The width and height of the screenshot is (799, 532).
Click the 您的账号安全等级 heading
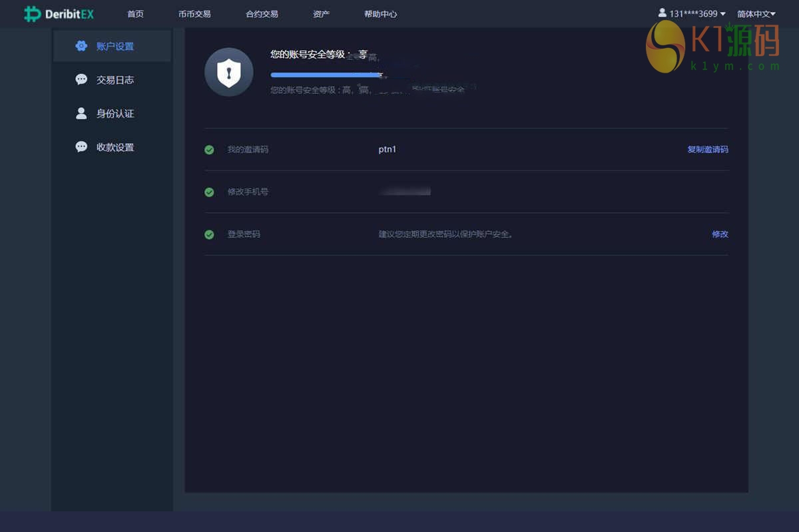point(319,55)
